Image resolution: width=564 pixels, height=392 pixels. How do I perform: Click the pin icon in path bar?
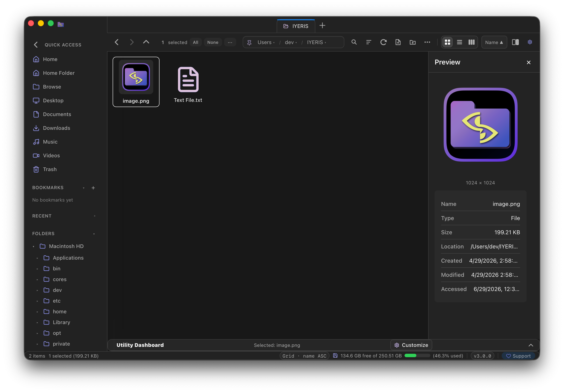[249, 43]
